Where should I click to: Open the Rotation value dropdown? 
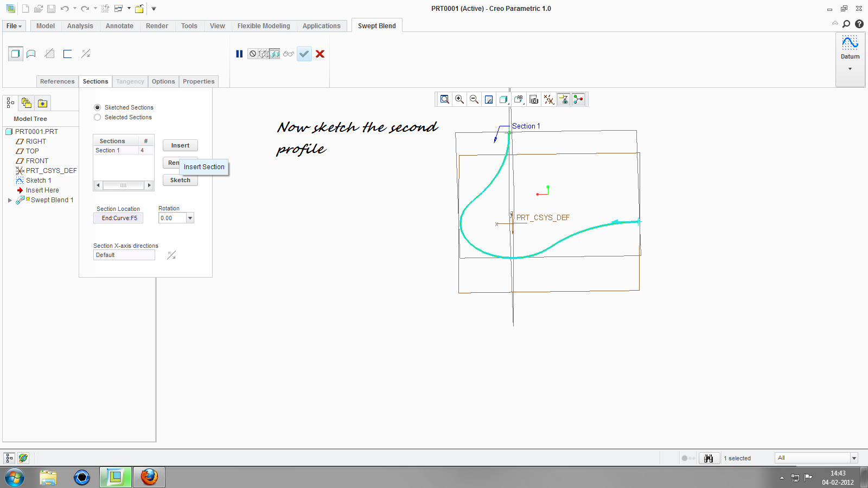pyautogui.click(x=190, y=218)
